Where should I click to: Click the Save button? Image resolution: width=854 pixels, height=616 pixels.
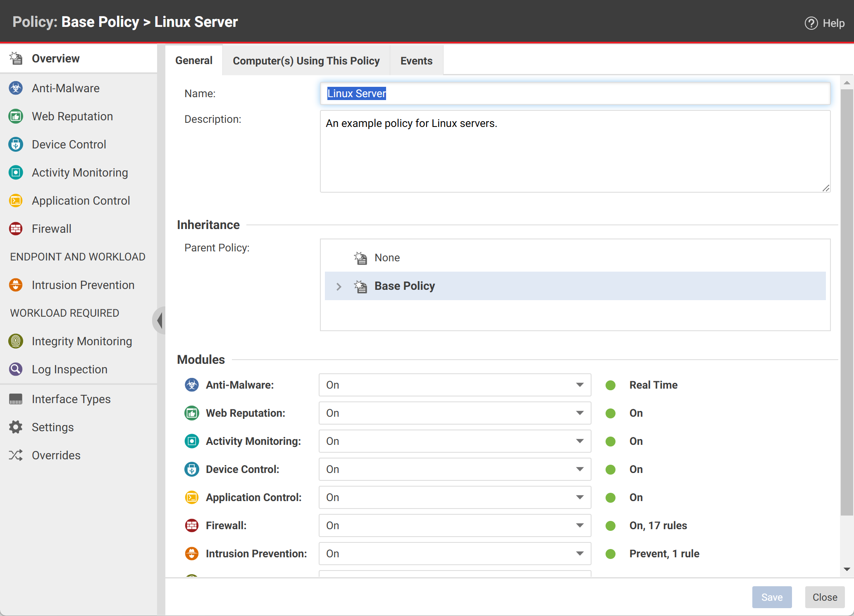pyautogui.click(x=772, y=597)
